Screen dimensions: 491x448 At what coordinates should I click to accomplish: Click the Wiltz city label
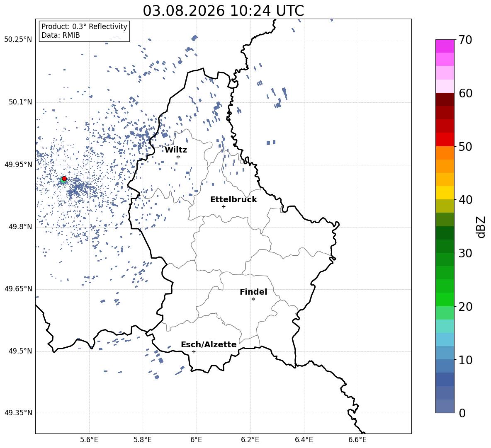coord(176,150)
